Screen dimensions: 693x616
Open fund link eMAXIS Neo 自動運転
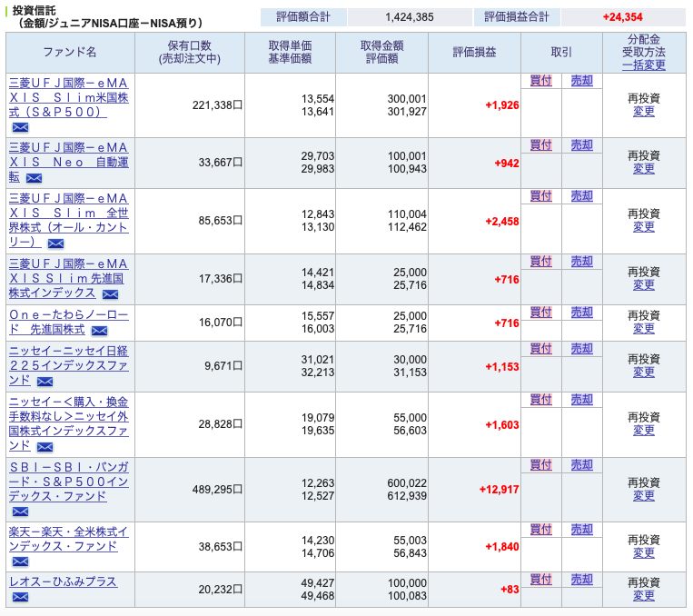(x=68, y=162)
